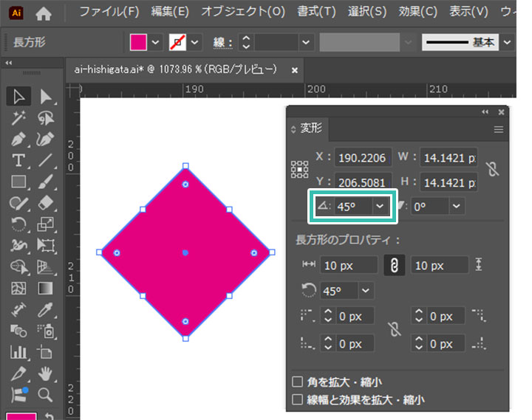
Task: Select the Direct Selection arrow tool
Action: point(46,96)
